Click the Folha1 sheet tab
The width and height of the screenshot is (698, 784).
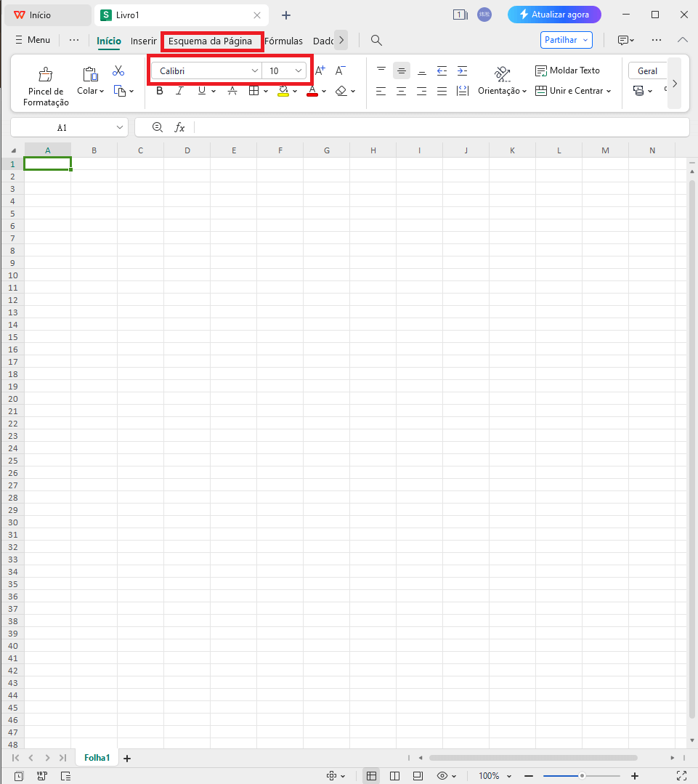coord(97,758)
